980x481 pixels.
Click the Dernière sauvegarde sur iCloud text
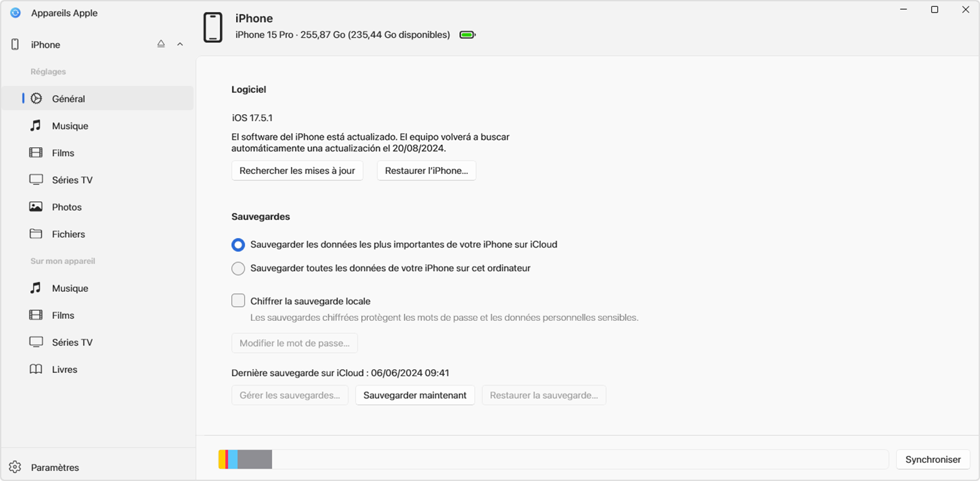[x=340, y=373]
